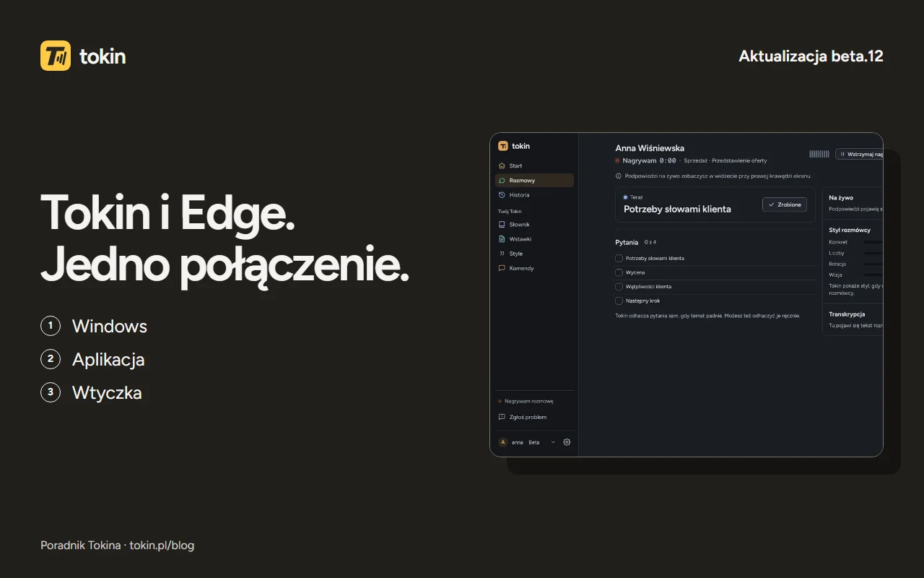The image size is (924, 578).
Task: Click the Rozmowy chat bubble icon
Action: pos(502,181)
